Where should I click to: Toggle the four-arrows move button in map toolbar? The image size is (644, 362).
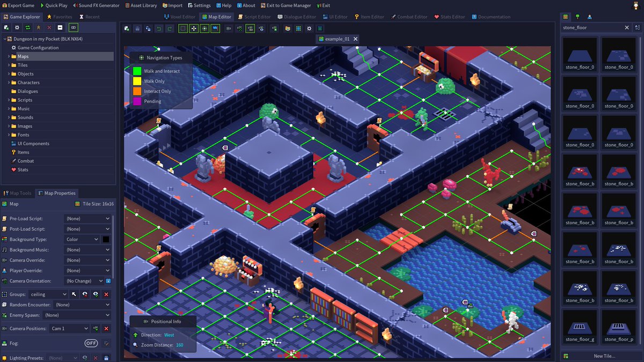194,28
